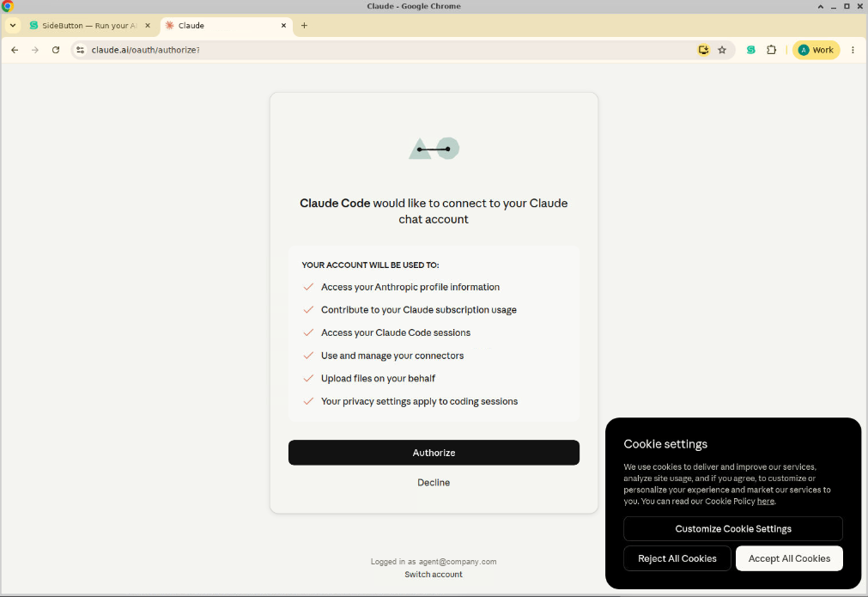Viewport: 868px width, 597px height.
Task: Close the Claude tab
Action: [283, 26]
